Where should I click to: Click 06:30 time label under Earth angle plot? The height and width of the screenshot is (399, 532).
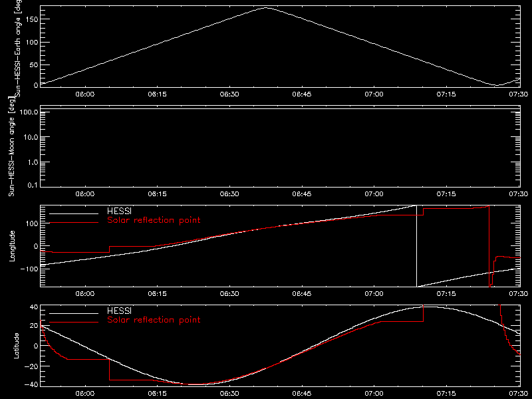(229, 94)
